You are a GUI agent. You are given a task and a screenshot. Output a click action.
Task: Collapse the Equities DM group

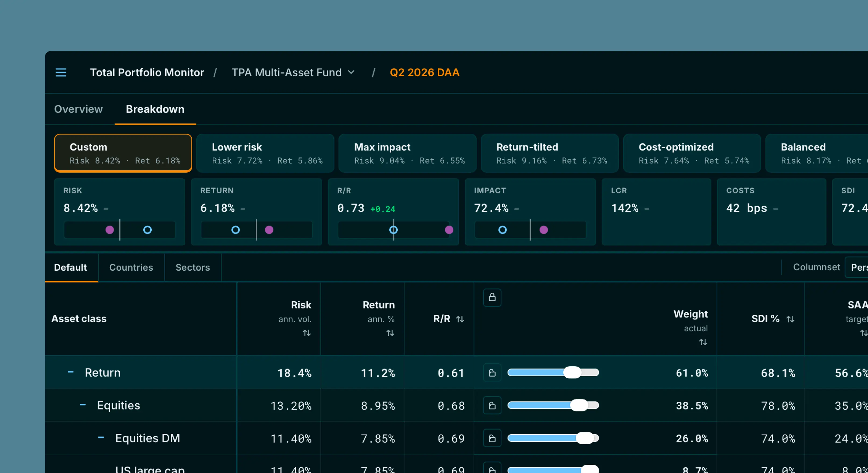[101, 437]
